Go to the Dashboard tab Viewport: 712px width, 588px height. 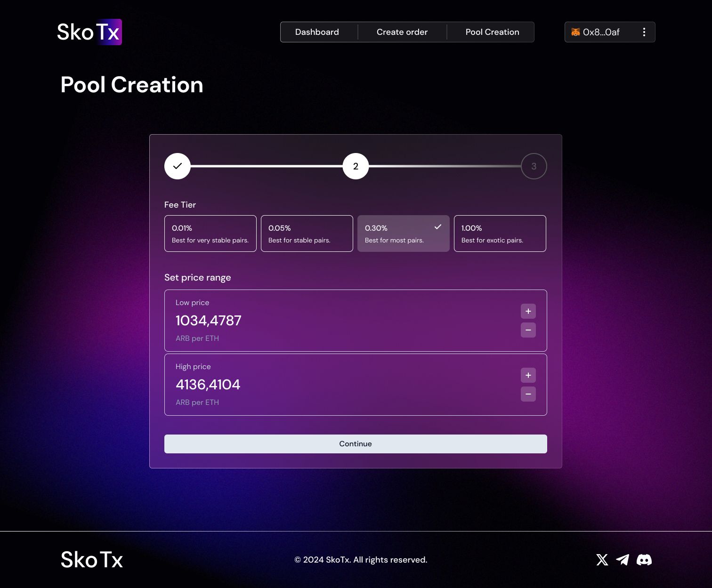click(x=317, y=32)
